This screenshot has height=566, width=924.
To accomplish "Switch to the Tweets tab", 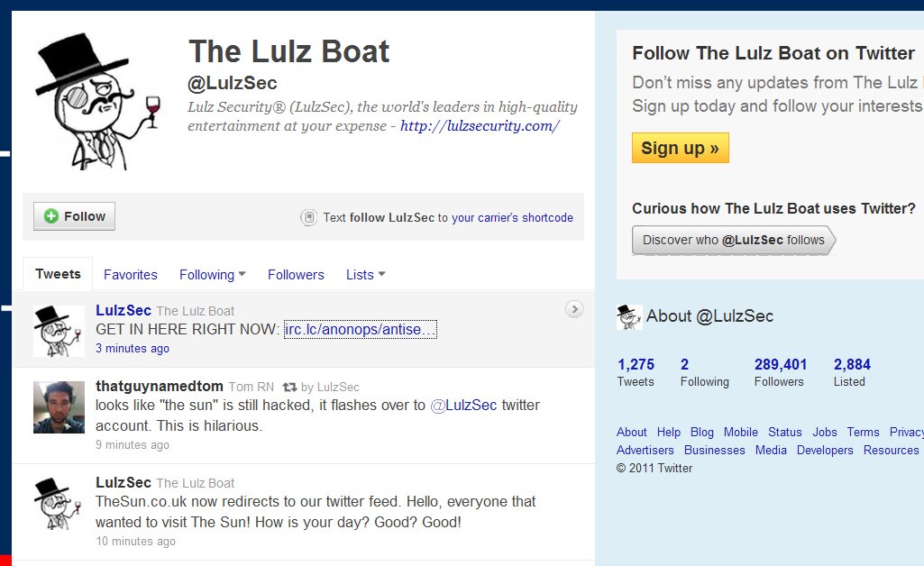I will pos(57,273).
